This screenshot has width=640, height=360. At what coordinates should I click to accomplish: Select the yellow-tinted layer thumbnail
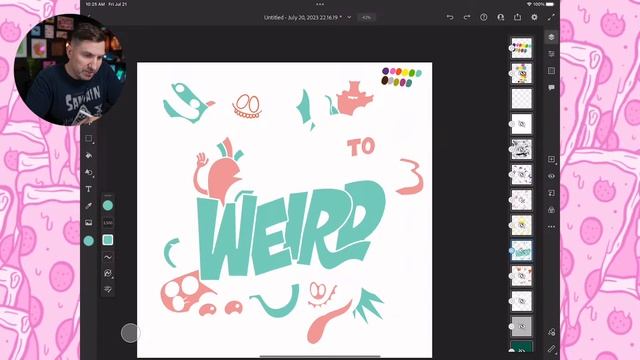tap(522, 225)
